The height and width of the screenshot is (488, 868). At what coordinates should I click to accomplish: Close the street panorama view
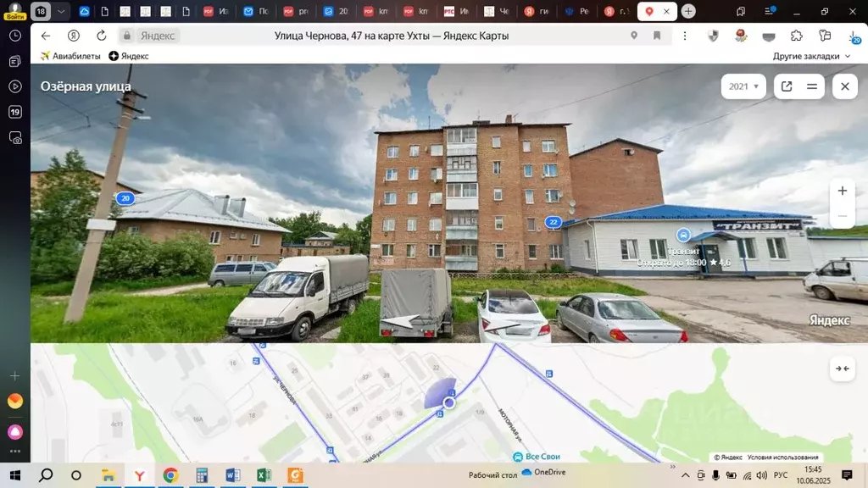pyautogui.click(x=845, y=86)
